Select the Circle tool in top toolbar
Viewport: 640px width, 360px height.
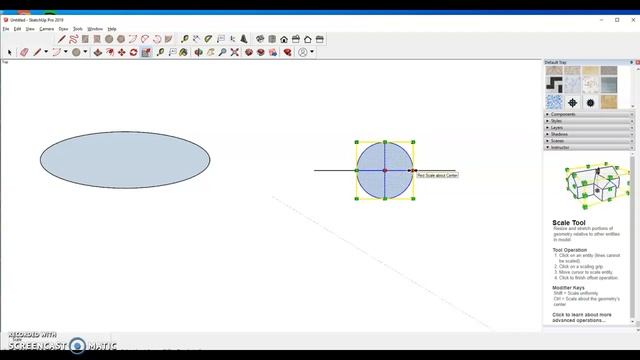(109, 39)
